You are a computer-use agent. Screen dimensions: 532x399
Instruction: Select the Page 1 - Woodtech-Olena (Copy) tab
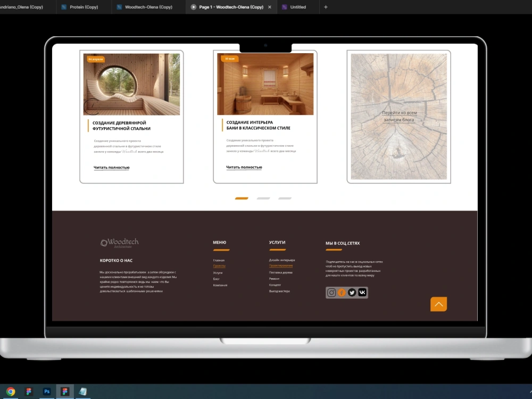(231, 7)
